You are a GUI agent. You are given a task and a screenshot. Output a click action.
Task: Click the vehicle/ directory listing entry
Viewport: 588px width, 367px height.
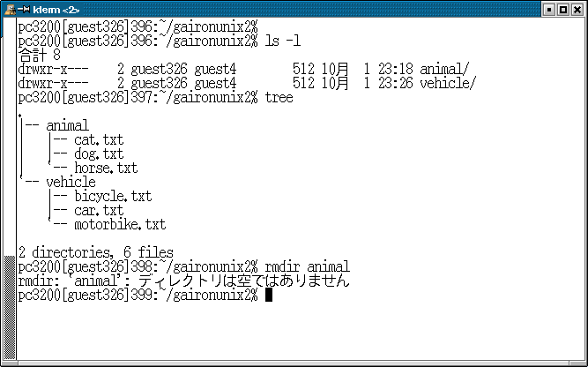[x=447, y=83]
